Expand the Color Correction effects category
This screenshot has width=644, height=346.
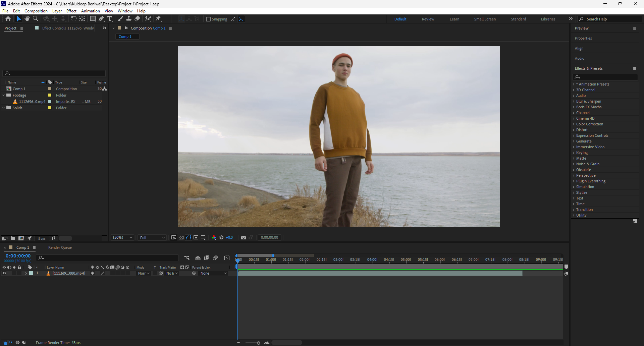[x=574, y=124]
